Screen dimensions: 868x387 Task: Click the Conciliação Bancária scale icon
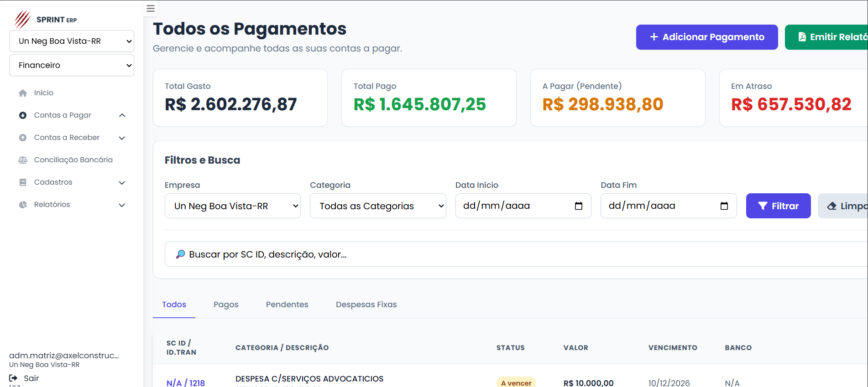point(23,160)
